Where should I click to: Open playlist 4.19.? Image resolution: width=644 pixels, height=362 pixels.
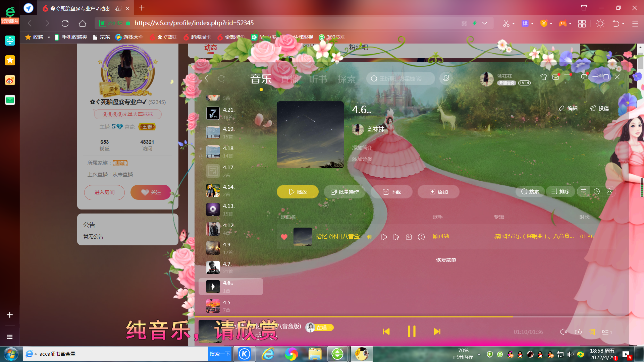point(231,132)
